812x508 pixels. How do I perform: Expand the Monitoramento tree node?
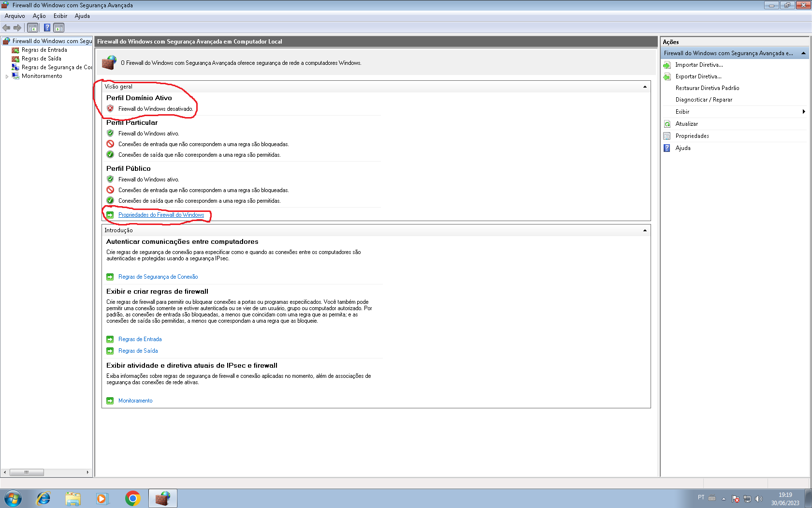pyautogui.click(x=7, y=76)
